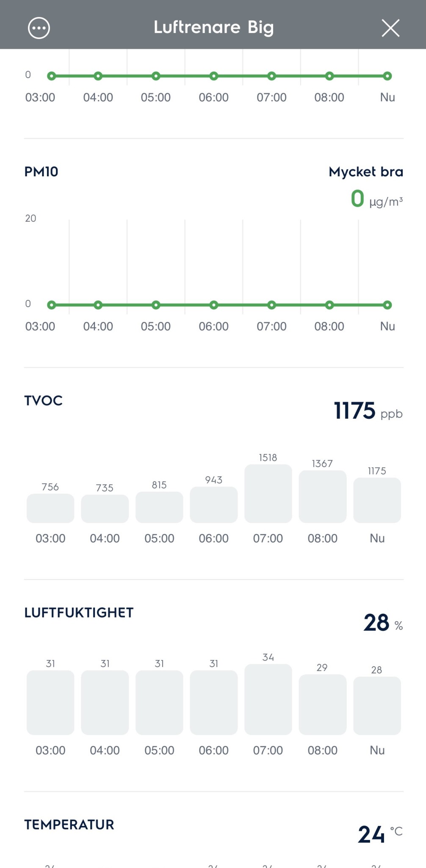Close the Luftrenare Big screen
426x868 pixels.
tap(390, 28)
